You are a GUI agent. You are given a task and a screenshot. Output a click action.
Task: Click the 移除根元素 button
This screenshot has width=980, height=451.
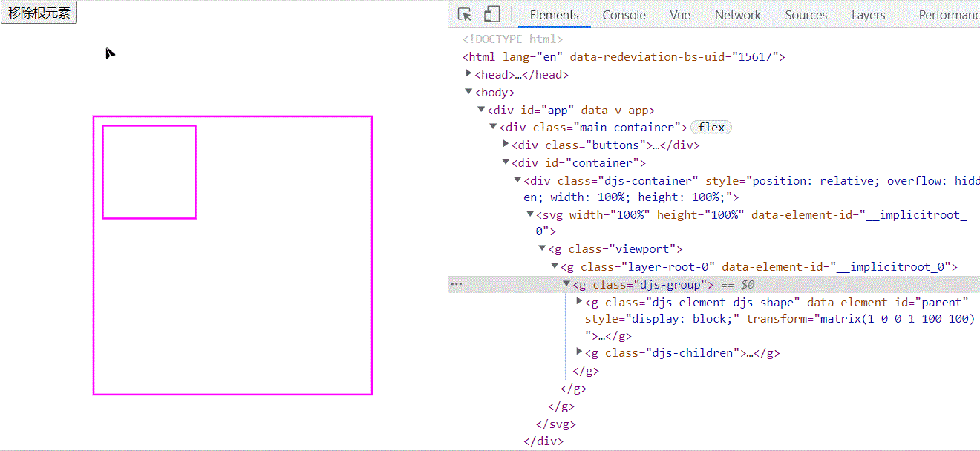(39, 12)
